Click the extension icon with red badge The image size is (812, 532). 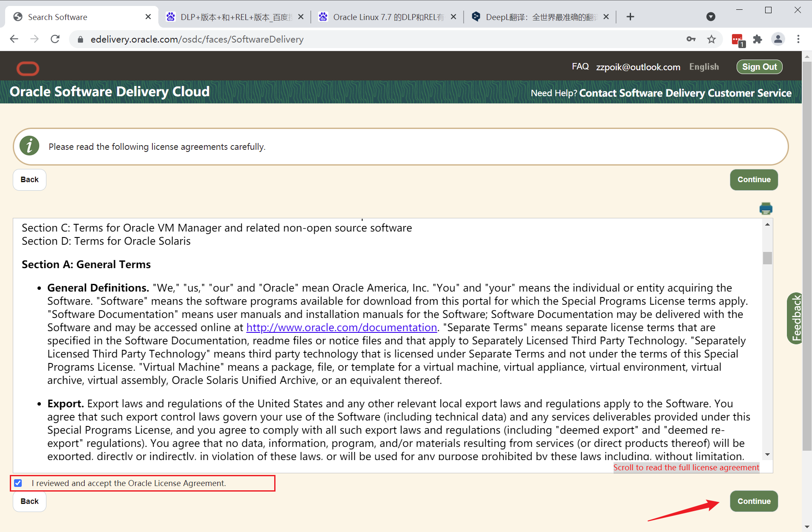(737, 39)
